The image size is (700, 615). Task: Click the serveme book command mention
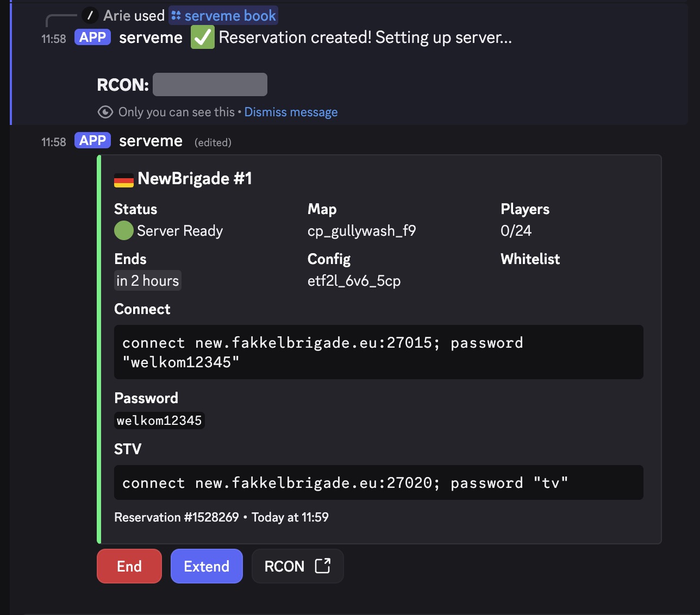[223, 16]
